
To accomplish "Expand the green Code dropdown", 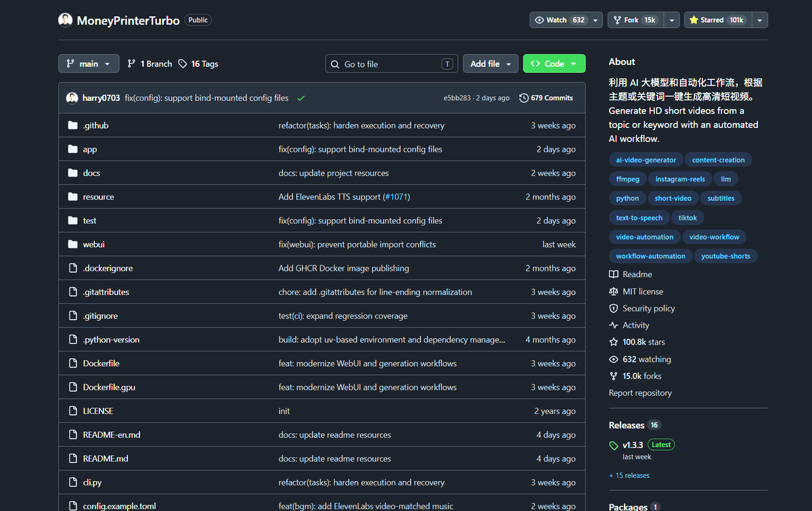I will point(554,64).
